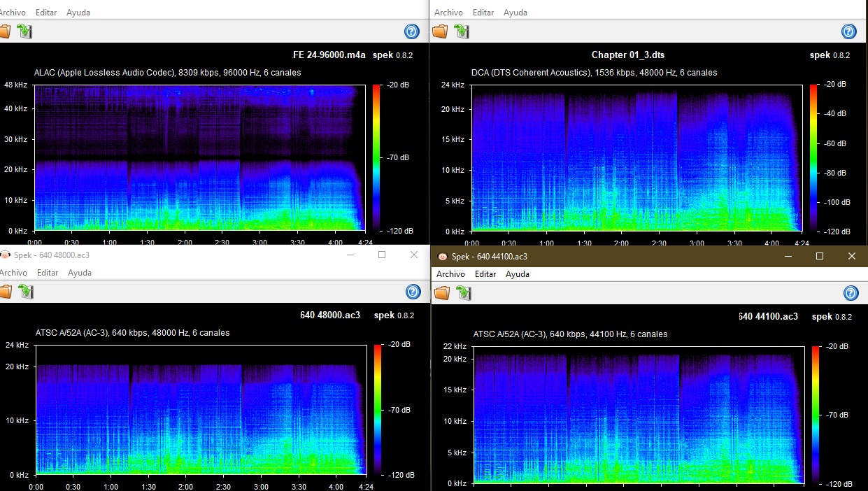Open the Archivo menu in the Chapter 01_3.dts window
Image resolution: width=868 pixels, height=491 pixels.
pyautogui.click(x=448, y=13)
